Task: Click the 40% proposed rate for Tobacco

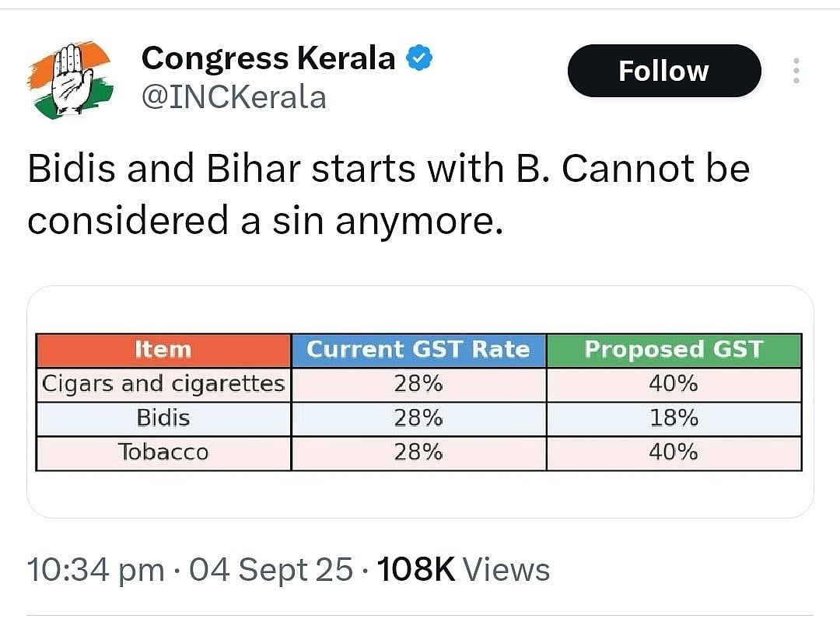Action: point(674,453)
